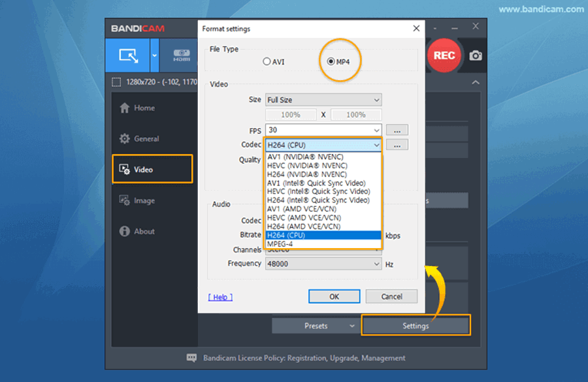Open Bandicam License Policy notice

[x=304, y=358]
